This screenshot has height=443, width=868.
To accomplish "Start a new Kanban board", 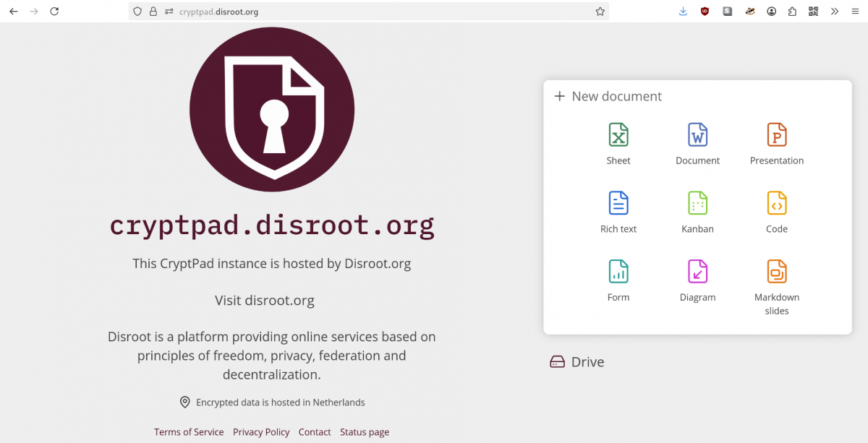I will click(697, 210).
